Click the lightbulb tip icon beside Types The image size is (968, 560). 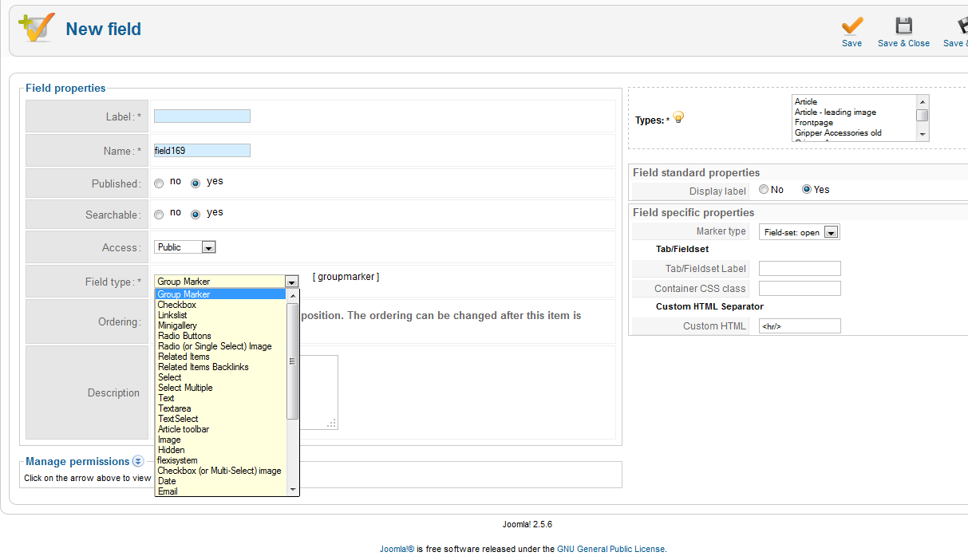pos(678,118)
